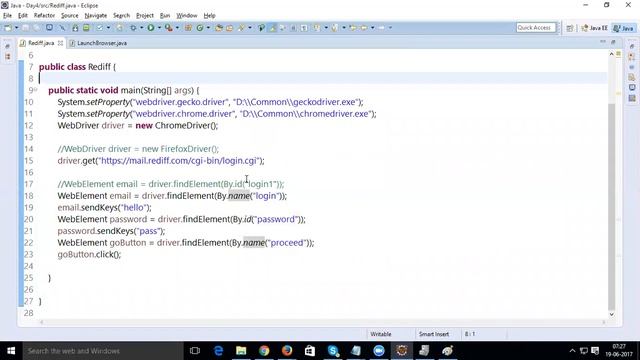Screen dimensions: 640x360
Task: Launch Firefox from taskbar
Action: click(287, 351)
